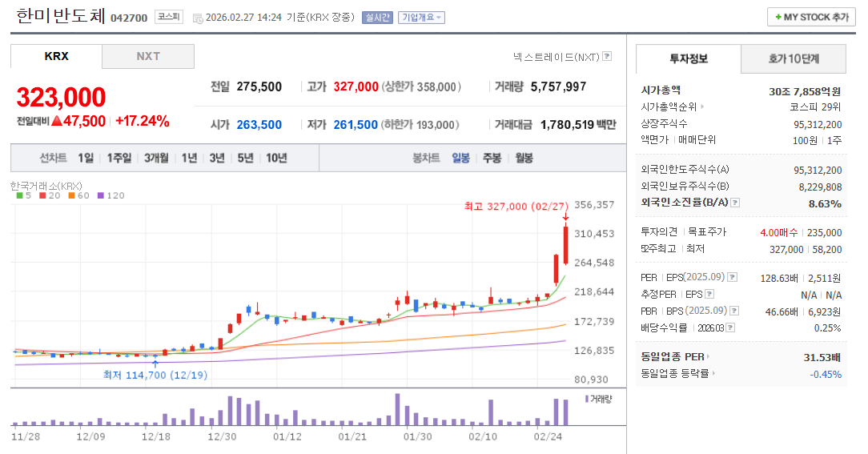The height and width of the screenshot is (454, 868).
Task: Select the 주봉 candlestick chart
Action: (x=492, y=159)
